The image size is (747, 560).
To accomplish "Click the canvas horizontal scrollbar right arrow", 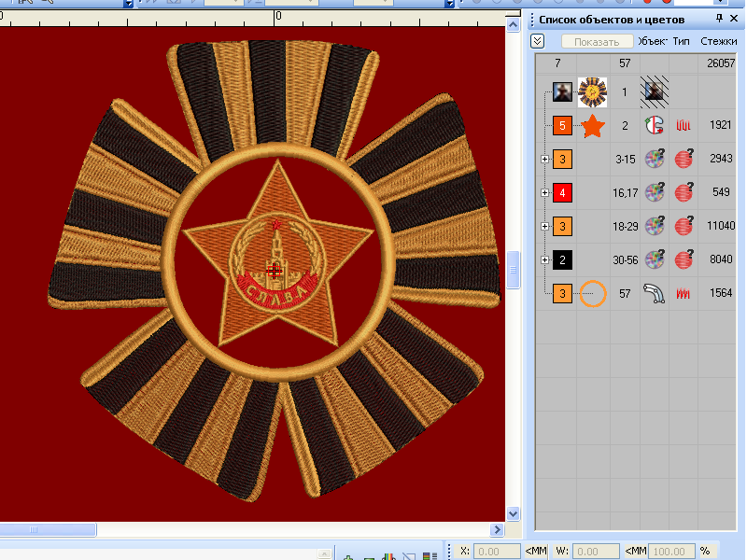I will pos(498,529).
